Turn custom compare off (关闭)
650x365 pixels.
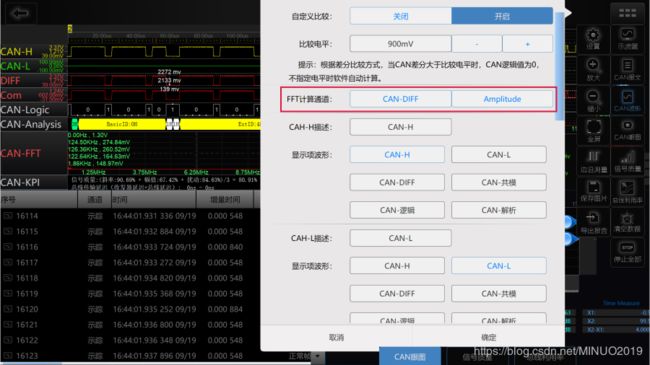[x=400, y=16]
